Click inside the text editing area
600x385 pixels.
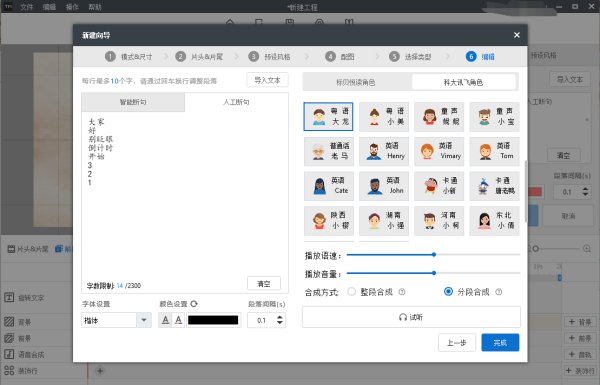click(x=184, y=195)
